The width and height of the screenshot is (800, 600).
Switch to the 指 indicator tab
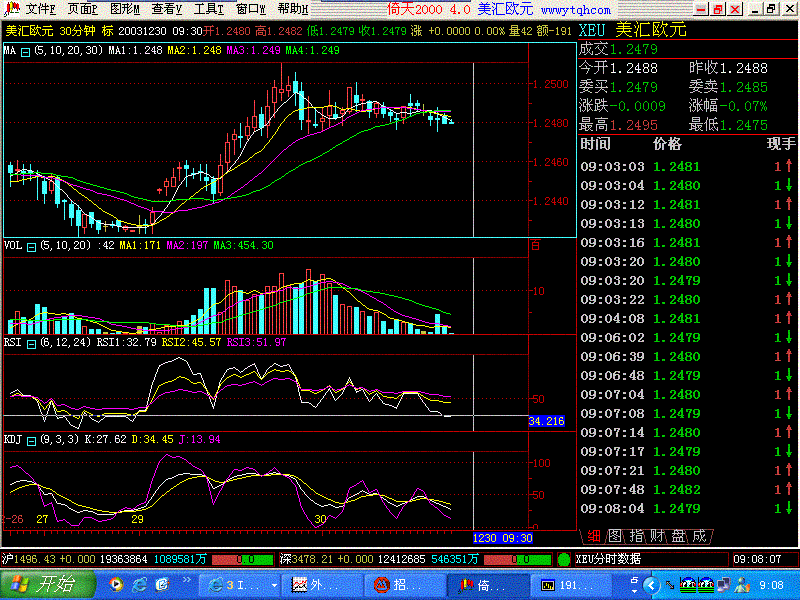(636, 536)
